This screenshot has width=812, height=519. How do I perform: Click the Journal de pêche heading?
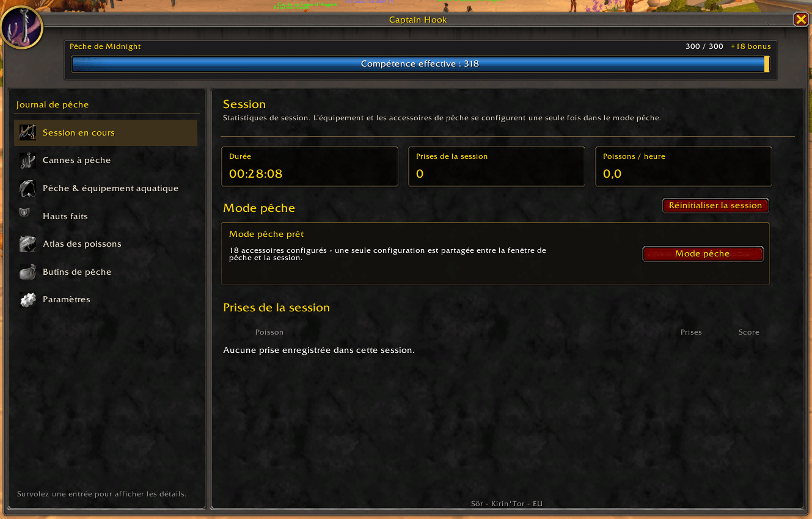(53, 105)
